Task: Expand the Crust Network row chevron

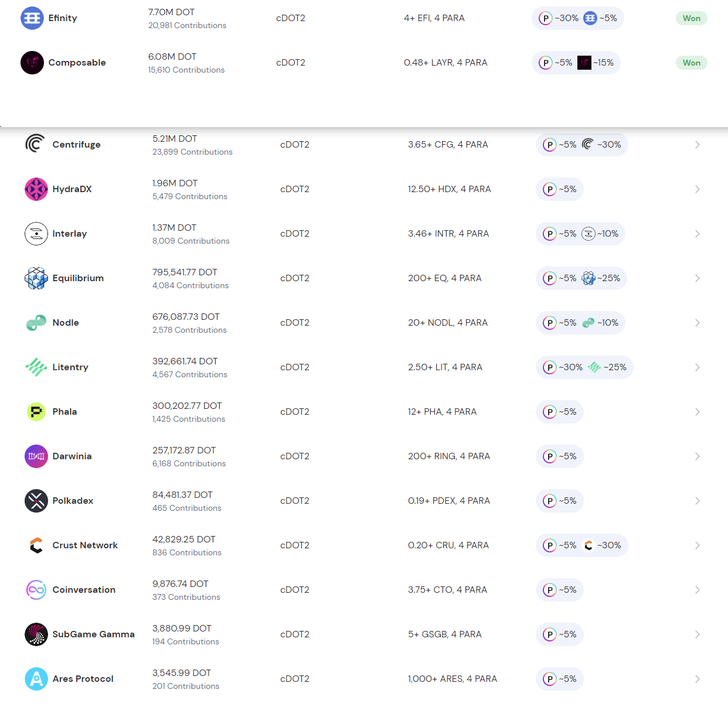Action: (697, 545)
